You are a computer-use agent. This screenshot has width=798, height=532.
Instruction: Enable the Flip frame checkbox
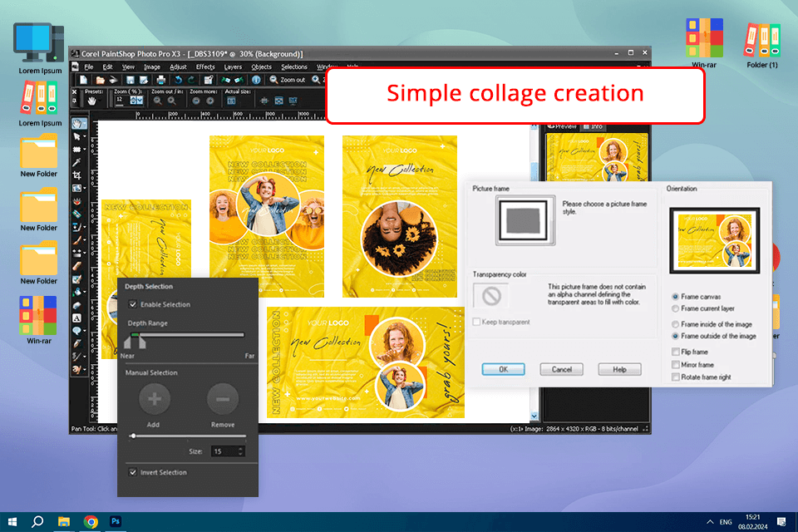(675, 352)
